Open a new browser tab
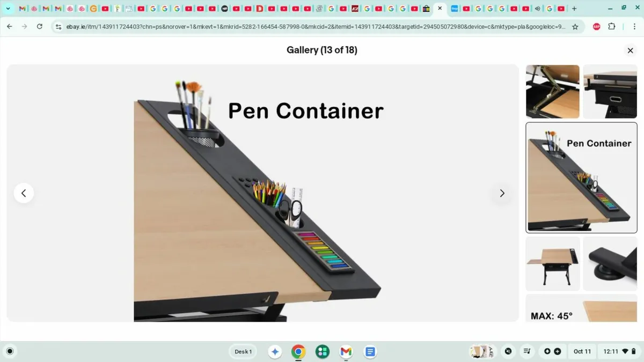Image resolution: width=644 pixels, height=362 pixels. point(574,9)
